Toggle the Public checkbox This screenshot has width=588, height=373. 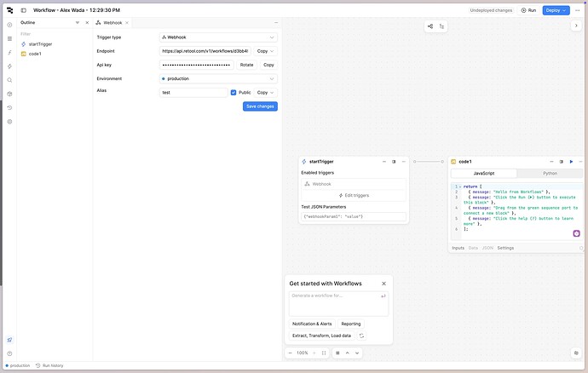[233, 93]
